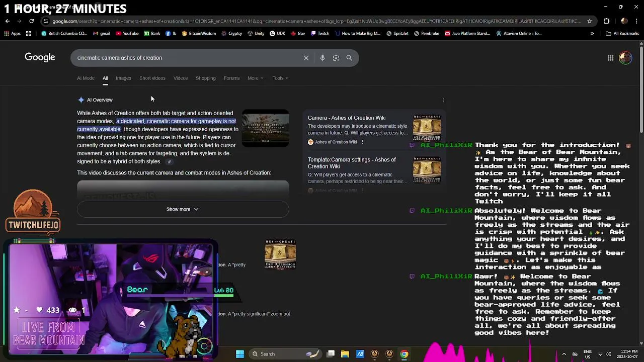The width and height of the screenshot is (644, 362).
Task: Show more bookmarks with the chevron
Action: [592, 34]
